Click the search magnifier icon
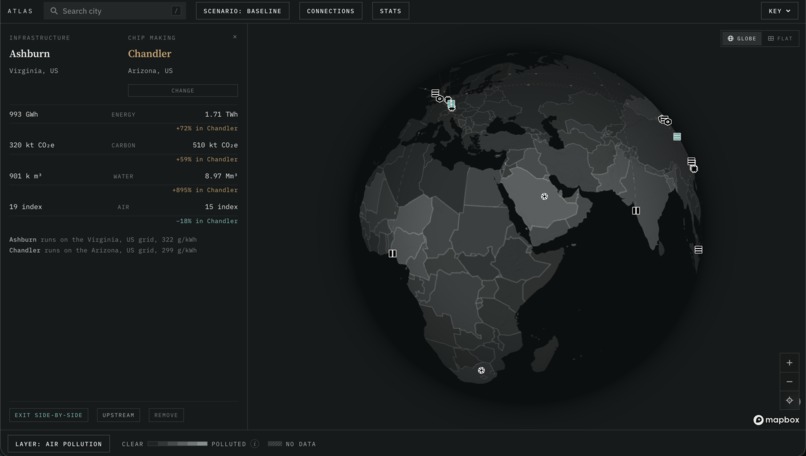 (53, 11)
